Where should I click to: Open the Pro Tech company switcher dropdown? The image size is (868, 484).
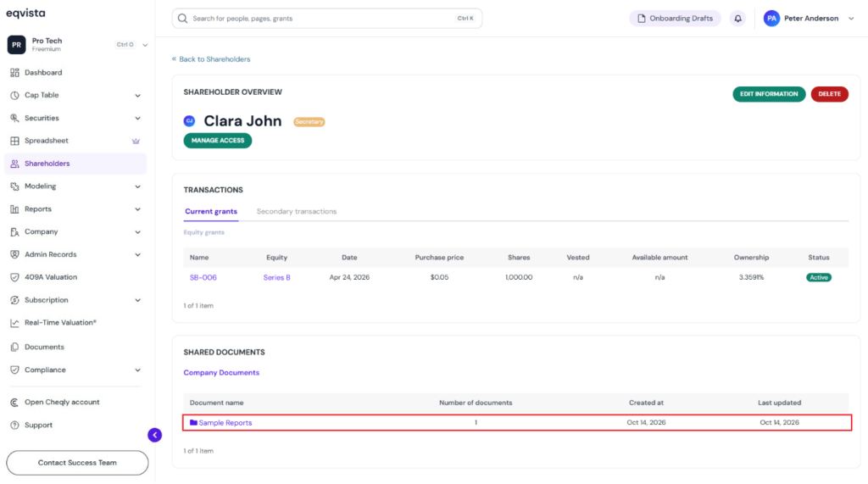pyautogui.click(x=145, y=45)
